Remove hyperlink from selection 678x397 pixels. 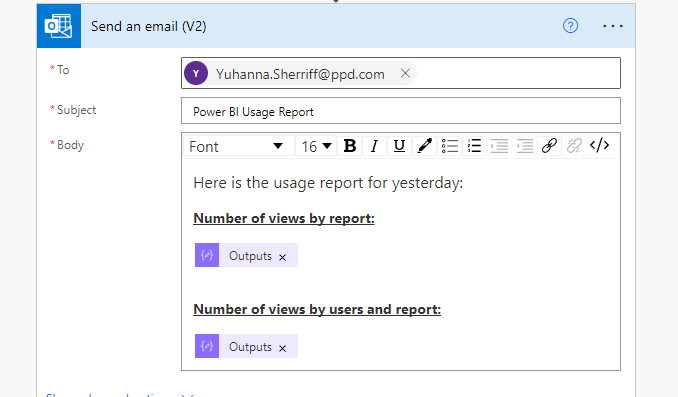[574, 146]
